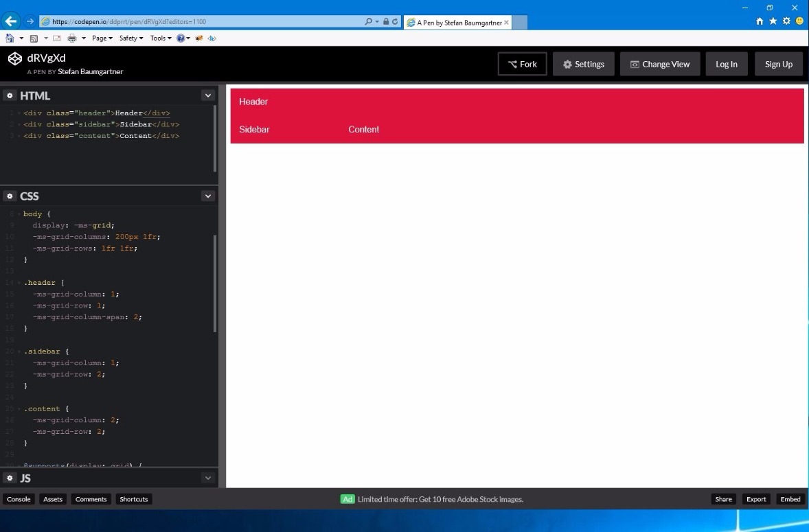The height and width of the screenshot is (532, 809).
Task: Collapse the CSS editor panel chevron
Action: (207, 196)
